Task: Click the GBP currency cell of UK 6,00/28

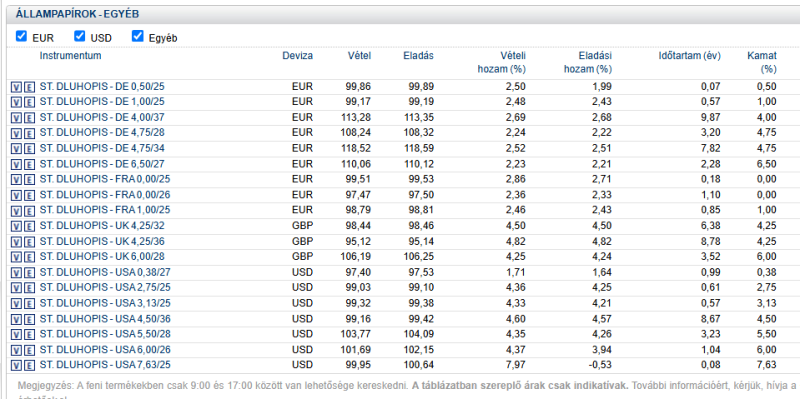Action: click(303, 257)
